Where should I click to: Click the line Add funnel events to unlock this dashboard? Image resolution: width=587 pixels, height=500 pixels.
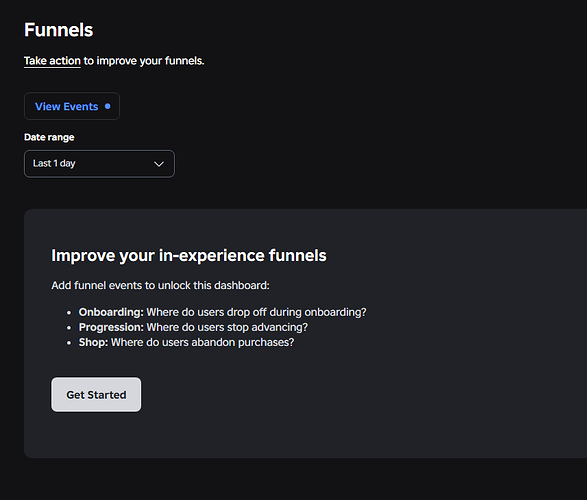point(160,286)
